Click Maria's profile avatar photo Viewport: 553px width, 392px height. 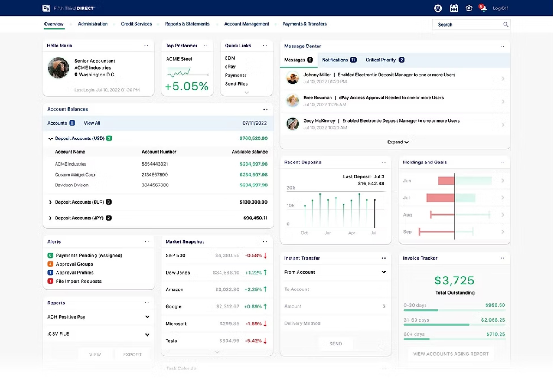point(58,68)
